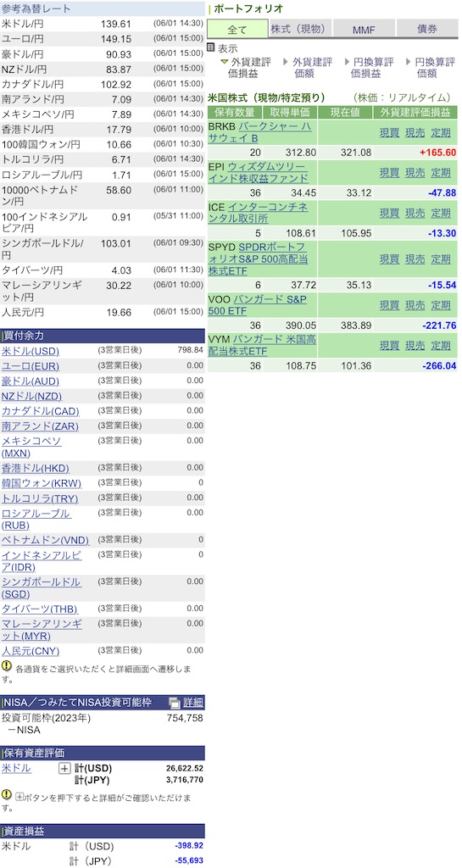462x868 pixels.
Task: Open 韓国ウォン(KRW) buying power link
Action: point(42,483)
